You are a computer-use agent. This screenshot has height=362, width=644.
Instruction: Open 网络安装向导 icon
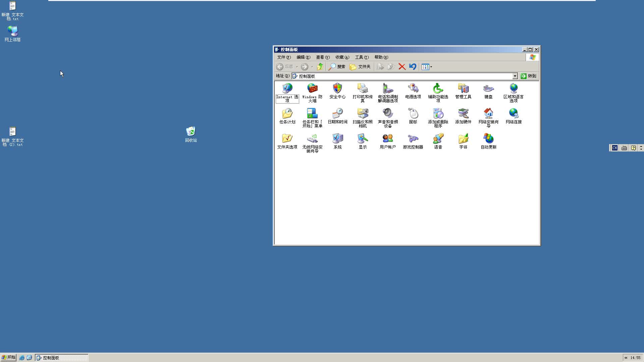(x=488, y=118)
